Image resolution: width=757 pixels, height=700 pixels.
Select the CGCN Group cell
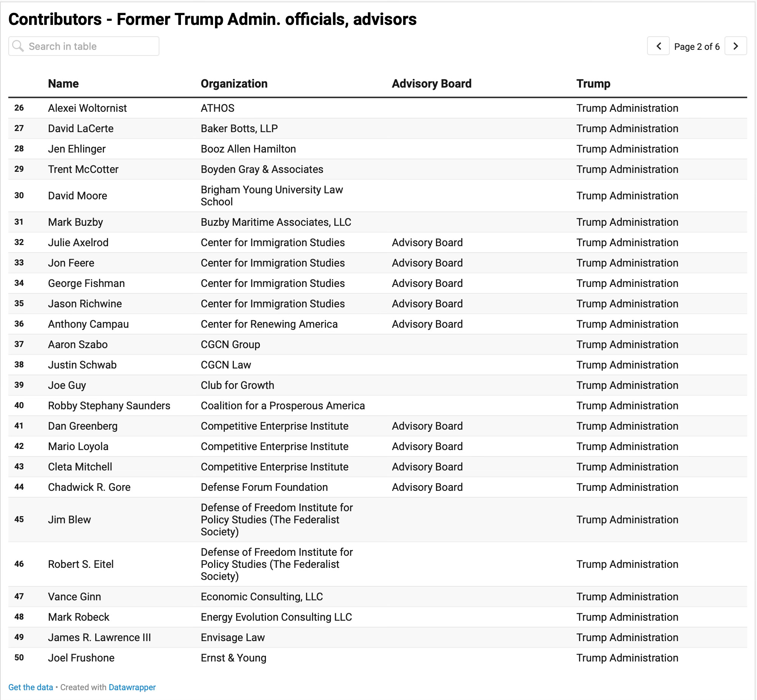pyautogui.click(x=230, y=345)
